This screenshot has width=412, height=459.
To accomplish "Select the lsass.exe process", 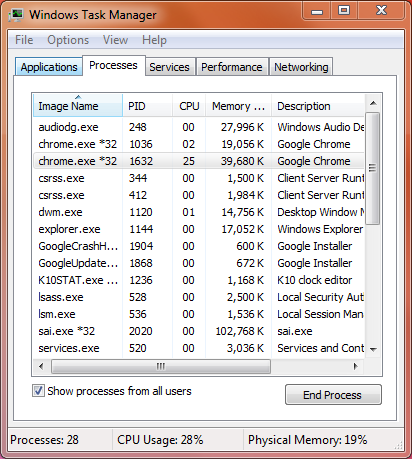I will coord(199,297).
